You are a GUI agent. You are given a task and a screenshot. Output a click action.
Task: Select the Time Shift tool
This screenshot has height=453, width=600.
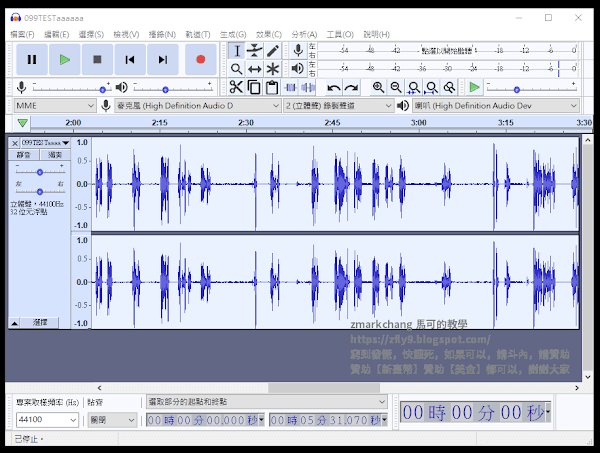tap(254, 69)
